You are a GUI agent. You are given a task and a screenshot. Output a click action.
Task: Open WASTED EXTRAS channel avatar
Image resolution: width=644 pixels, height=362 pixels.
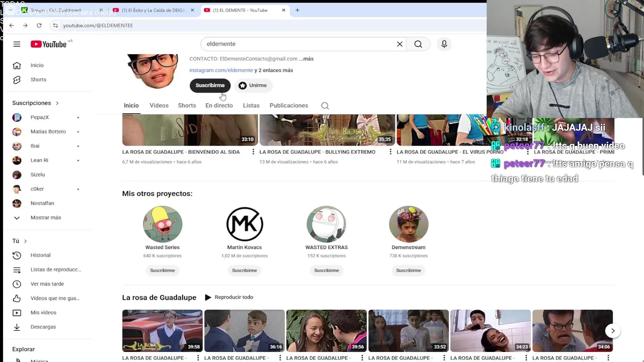pyautogui.click(x=327, y=224)
